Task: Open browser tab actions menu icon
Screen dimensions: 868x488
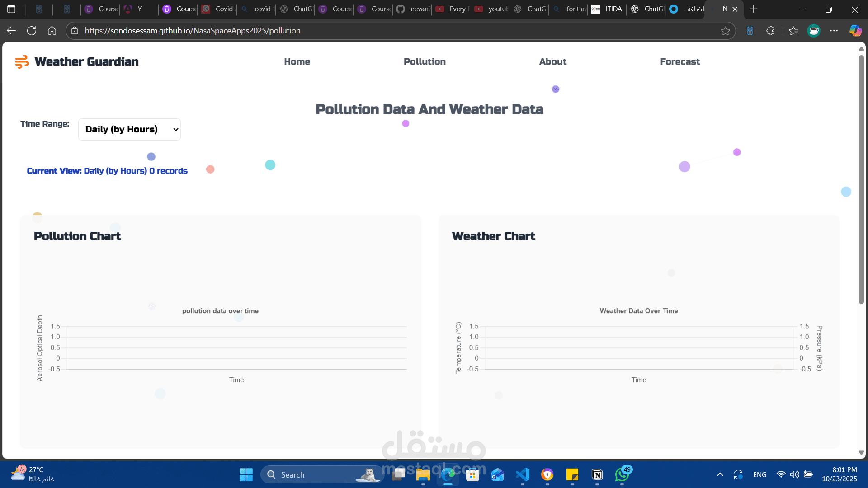Action: (12, 9)
